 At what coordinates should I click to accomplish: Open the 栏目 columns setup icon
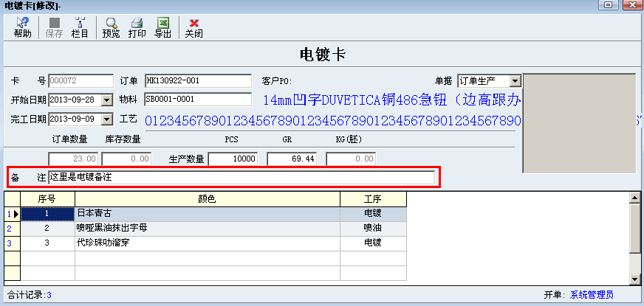tap(80, 28)
